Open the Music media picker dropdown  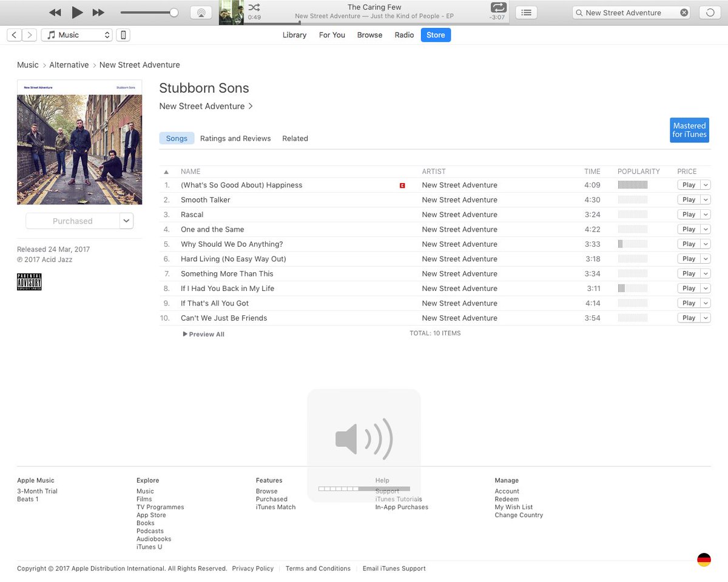pos(76,35)
